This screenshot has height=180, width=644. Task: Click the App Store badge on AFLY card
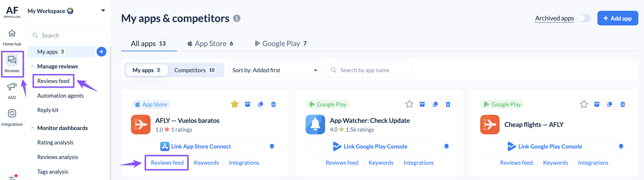point(151,104)
